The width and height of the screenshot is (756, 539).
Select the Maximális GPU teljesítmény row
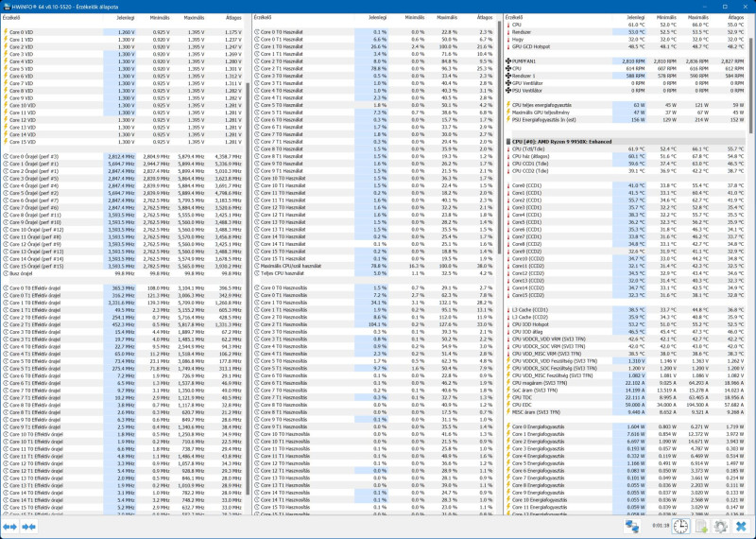625,113
